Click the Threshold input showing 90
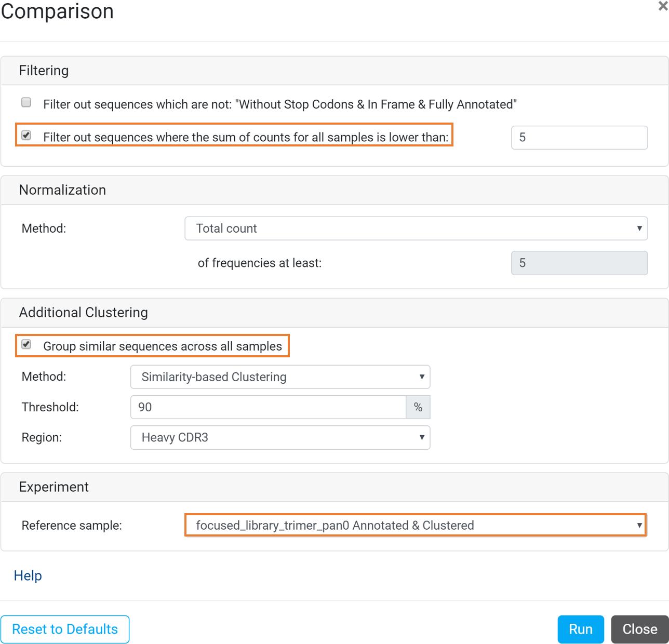This screenshot has height=644, width=669. coord(268,407)
